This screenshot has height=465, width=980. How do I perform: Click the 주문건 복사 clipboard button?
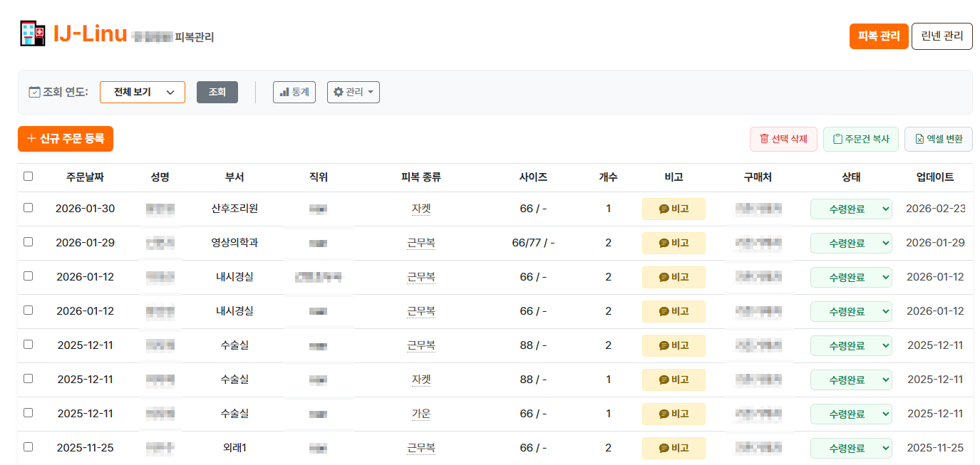pyautogui.click(x=861, y=139)
